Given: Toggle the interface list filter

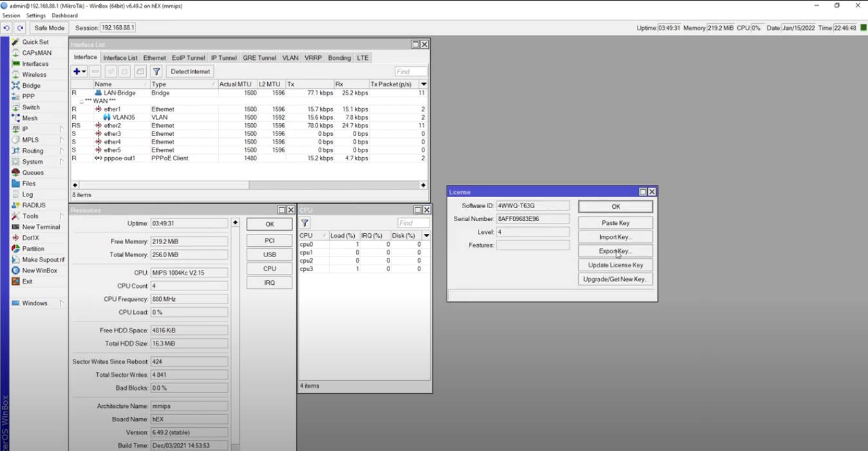Looking at the screenshot, I should (156, 71).
